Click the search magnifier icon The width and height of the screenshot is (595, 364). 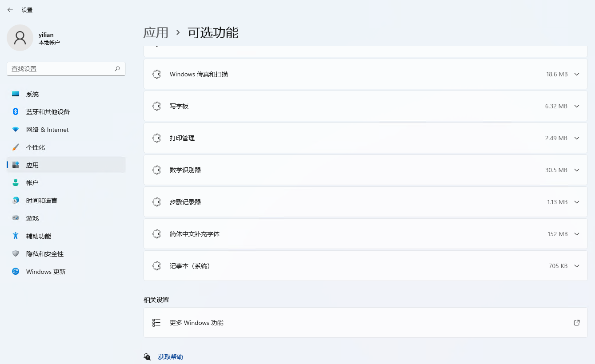[117, 69]
